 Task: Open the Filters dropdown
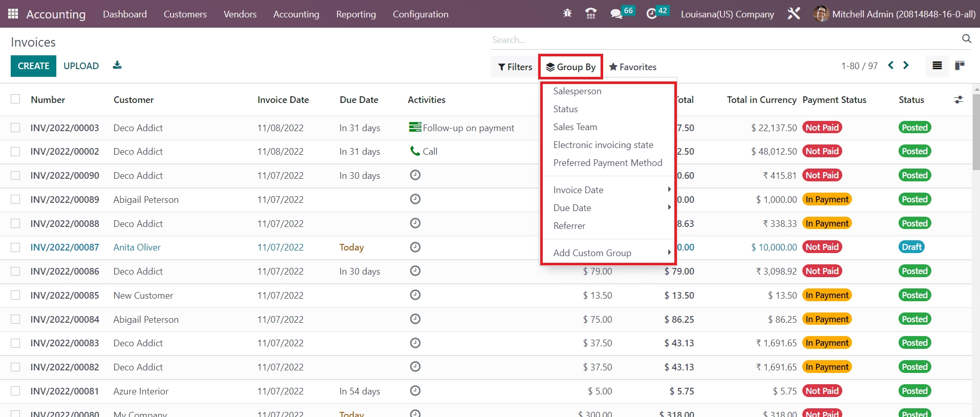pyautogui.click(x=515, y=67)
